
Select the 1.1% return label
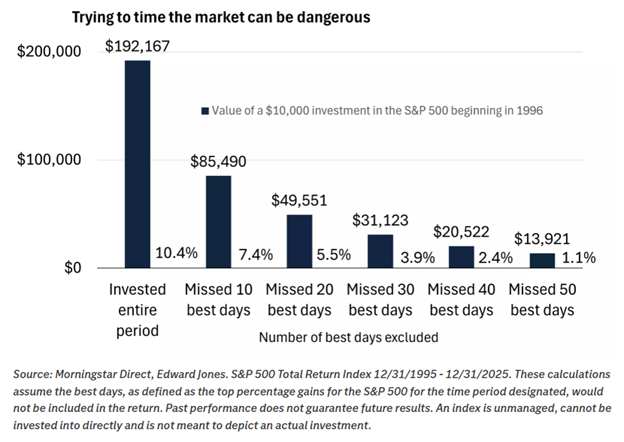578,257
